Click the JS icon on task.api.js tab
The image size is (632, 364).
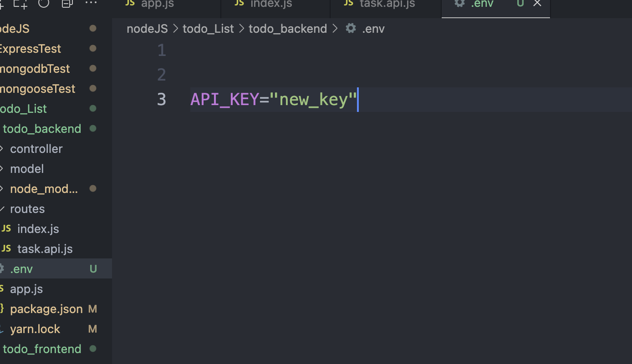(348, 3)
